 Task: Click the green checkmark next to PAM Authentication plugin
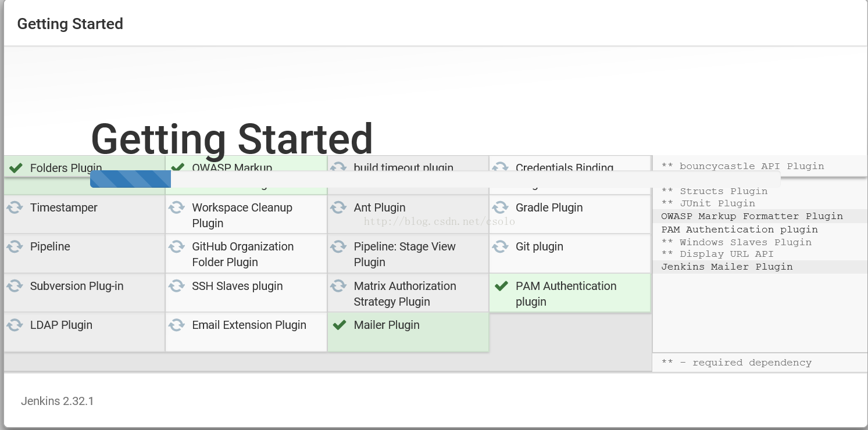point(501,286)
